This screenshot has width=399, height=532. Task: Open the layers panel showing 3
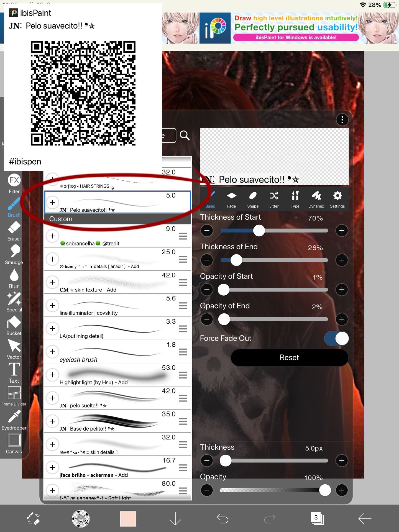pyautogui.click(x=317, y=518)
